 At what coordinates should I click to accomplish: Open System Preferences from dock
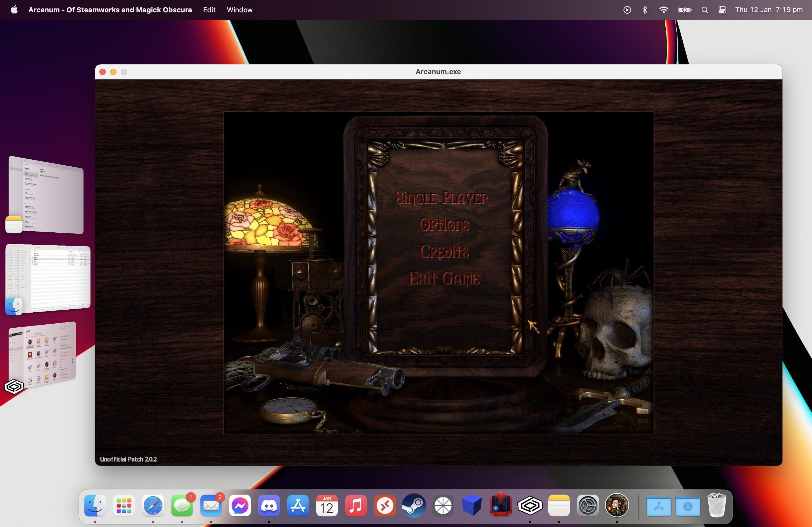coord(588,506)
